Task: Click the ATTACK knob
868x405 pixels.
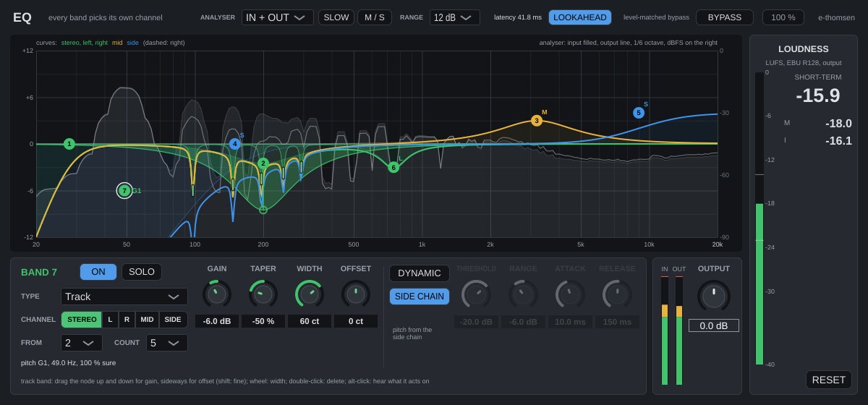Action: (570, 294)
